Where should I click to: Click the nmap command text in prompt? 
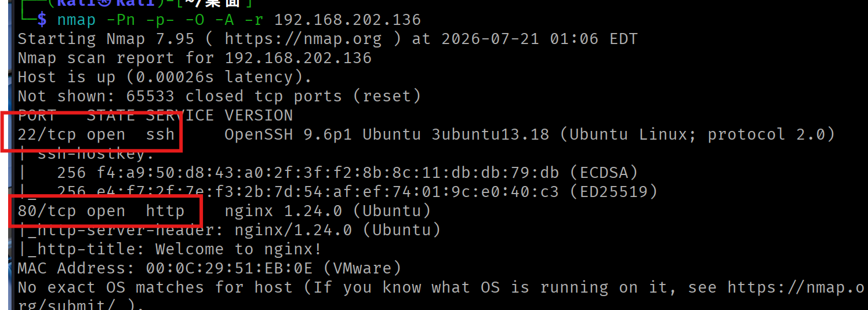(x=75, y=20)
